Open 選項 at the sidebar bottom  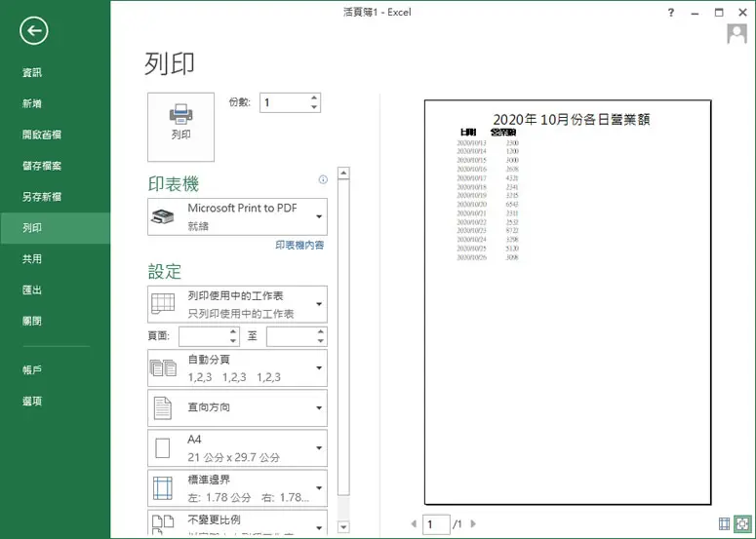(32, 401)
